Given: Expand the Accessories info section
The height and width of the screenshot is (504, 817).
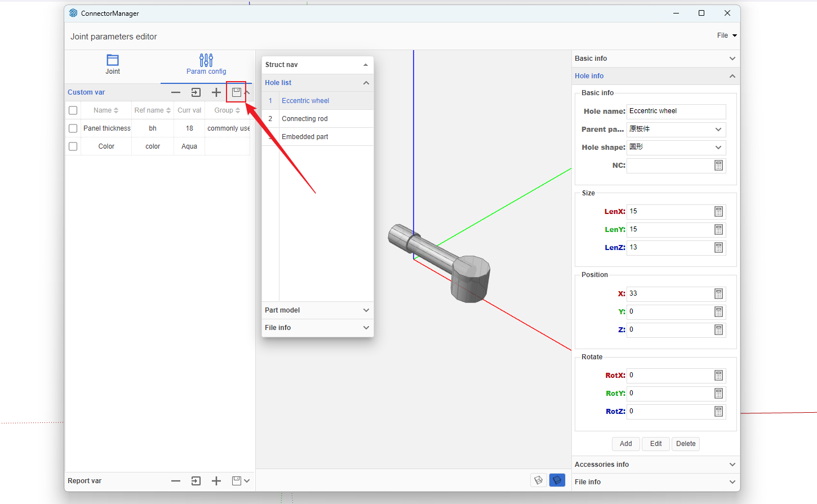Looking at the screenshot, I should (655, 465).
